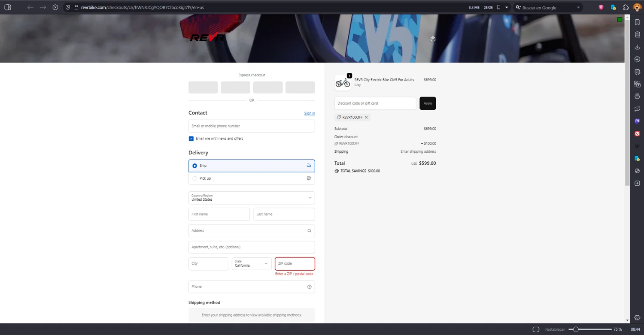644x335 pixels.
Task: Click the first Express checkout placeholder button
Action: tap(203, 88)
